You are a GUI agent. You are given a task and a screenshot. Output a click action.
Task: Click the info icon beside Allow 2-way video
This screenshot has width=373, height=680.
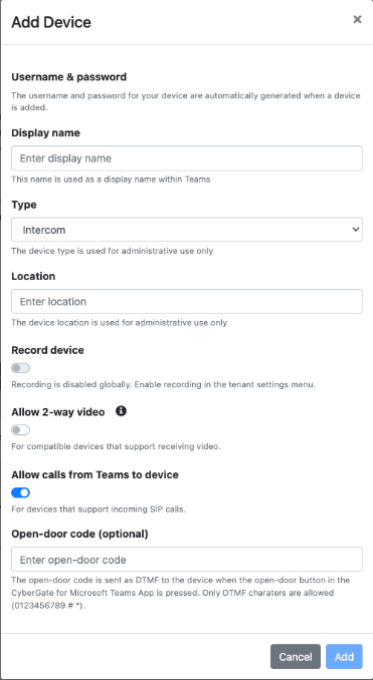pyautogui.click(x=121, y=411)
